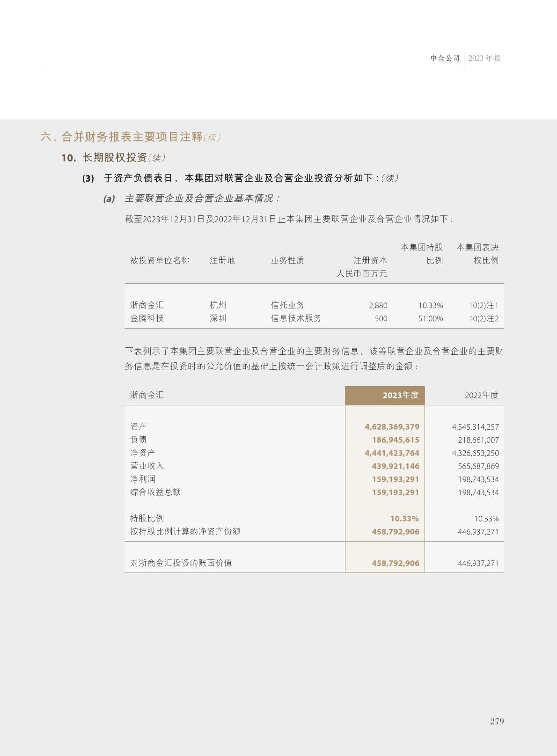This screenshot has width=557, height=756.
Task: Open the 10(2)注2 note reference
Action: [484, 318]
